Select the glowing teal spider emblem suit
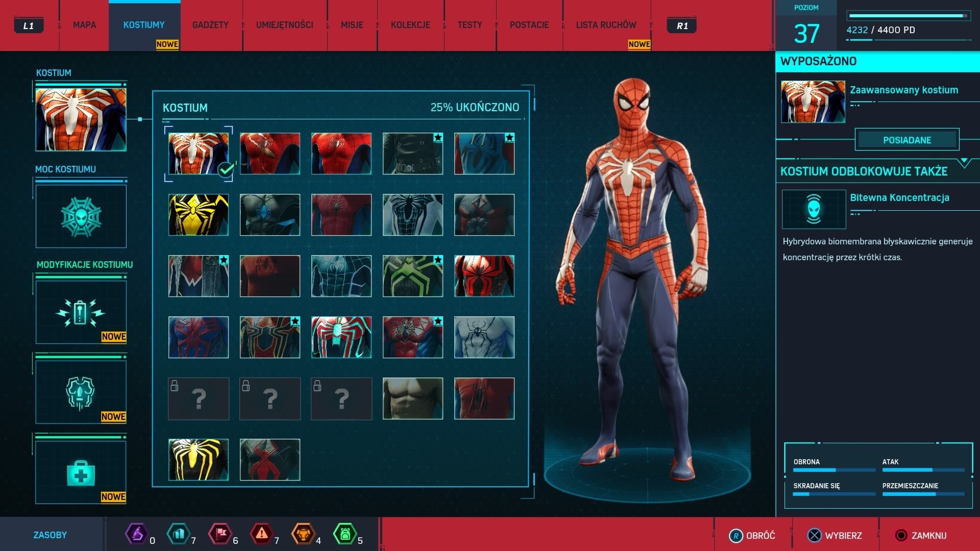Screen dimensions: 980x551 [x=341, y=337]
